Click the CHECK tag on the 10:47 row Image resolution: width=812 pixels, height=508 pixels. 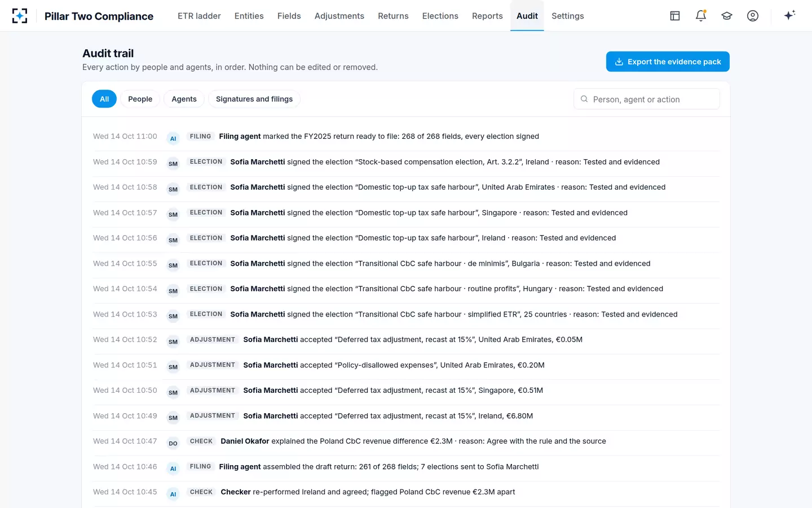201,441
